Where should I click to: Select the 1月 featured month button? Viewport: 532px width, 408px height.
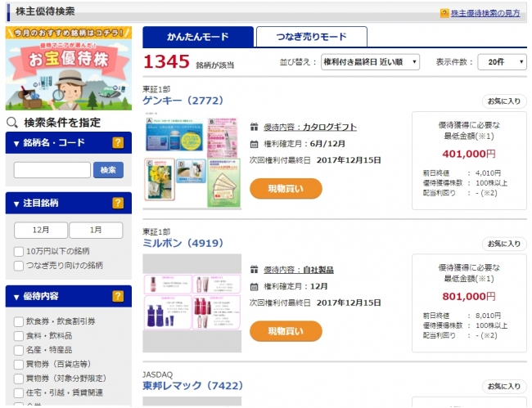coord(96,230)
